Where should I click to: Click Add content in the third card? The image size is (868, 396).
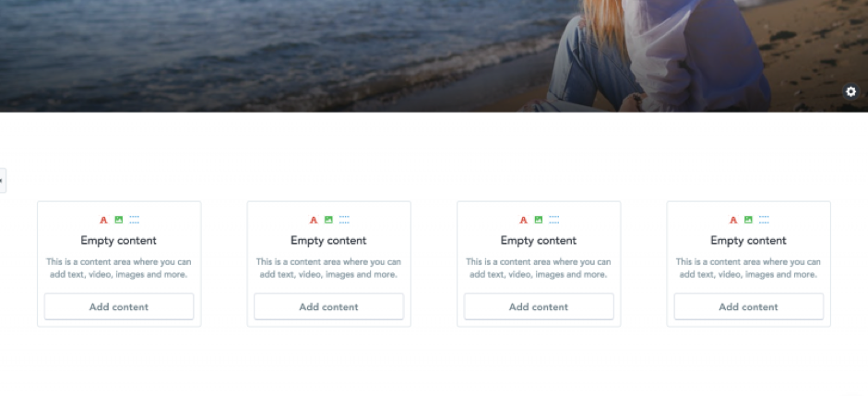click(539, 306)
